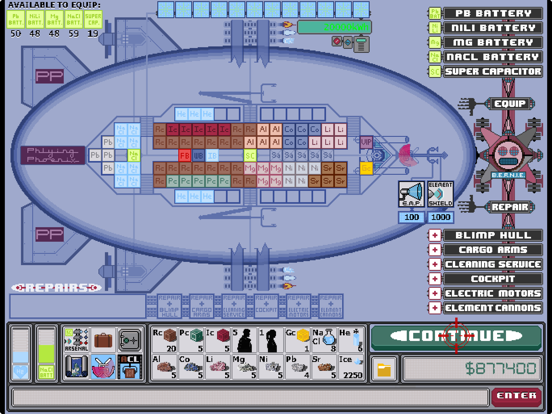
Task: Select the Mg ore inventory slot
Action: 245,367
